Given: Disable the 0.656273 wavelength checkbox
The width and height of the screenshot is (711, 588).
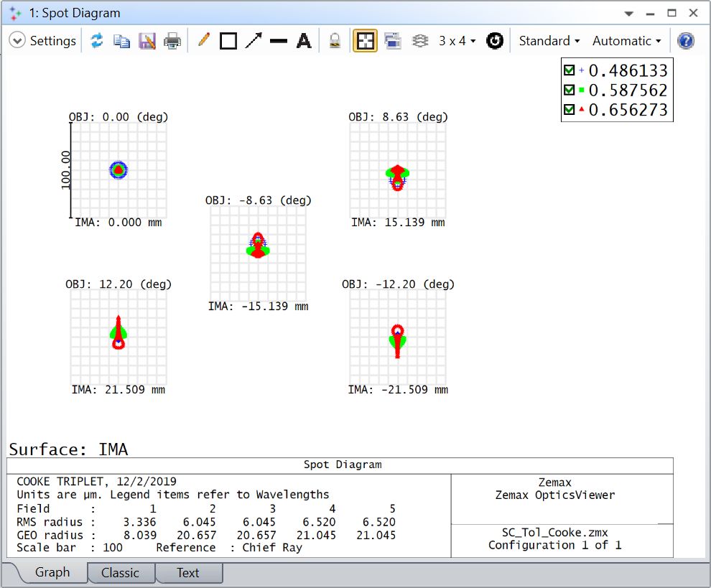Looking at the screenshot, I should (x=570, y=110).
